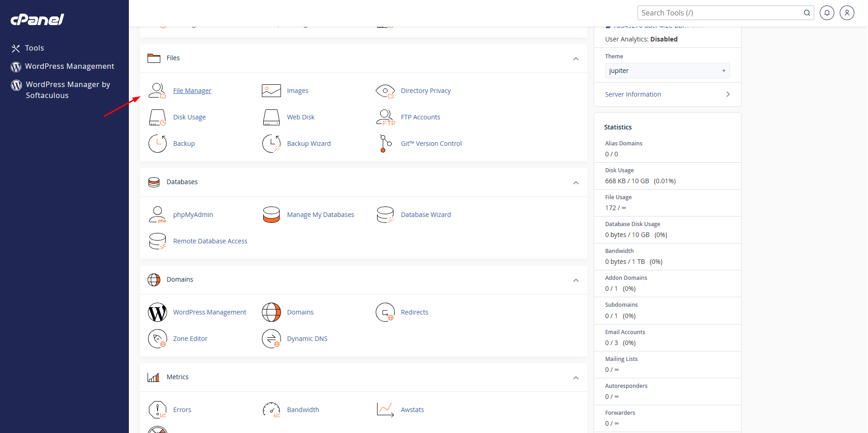
Task: Click the Addon Domains statistic label
Action: (626, 278)
